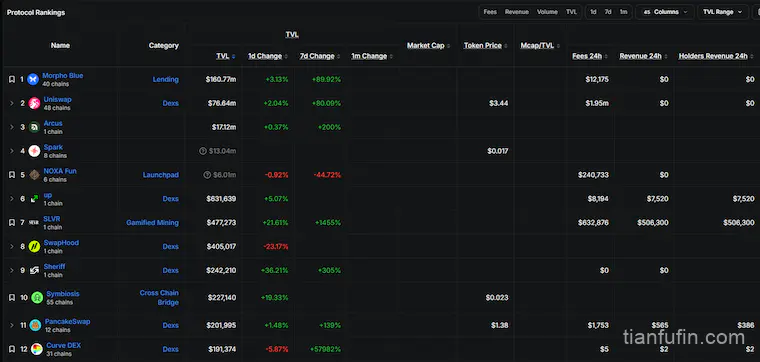Viewport: 760px width, 362px height.
Task: Expand the PancakeSwap row
Action: point(12,325)
